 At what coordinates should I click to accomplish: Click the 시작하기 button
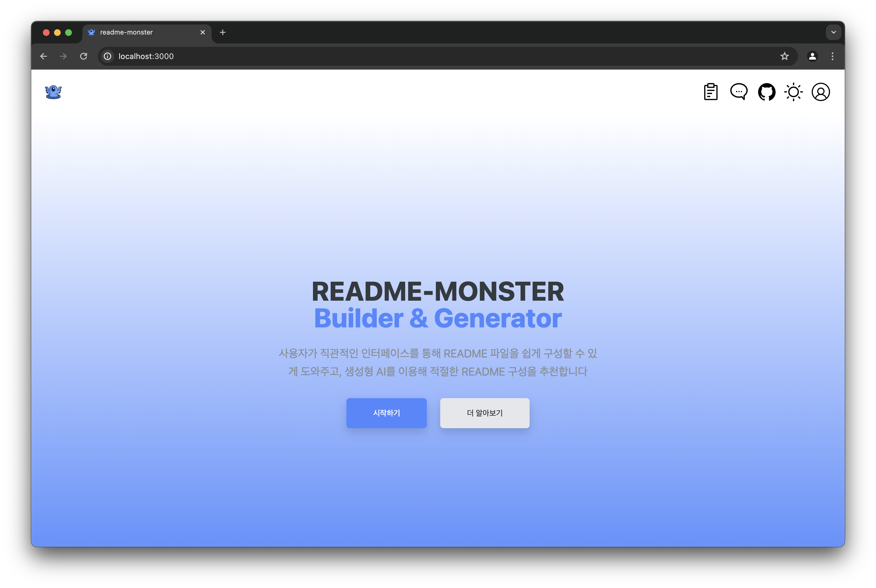coord(386,413)
